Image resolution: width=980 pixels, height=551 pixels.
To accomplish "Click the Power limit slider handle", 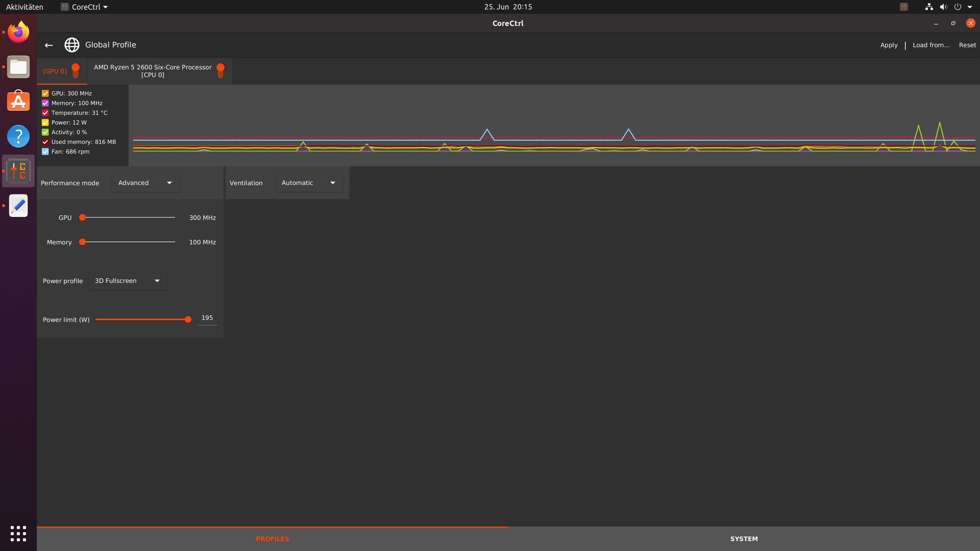I will point(188,319).
